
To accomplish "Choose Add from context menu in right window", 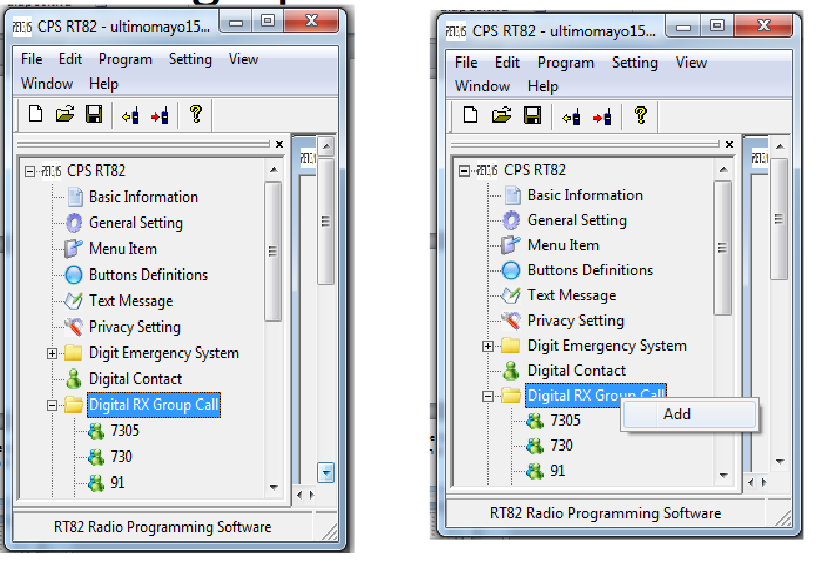I will (690, 414).
